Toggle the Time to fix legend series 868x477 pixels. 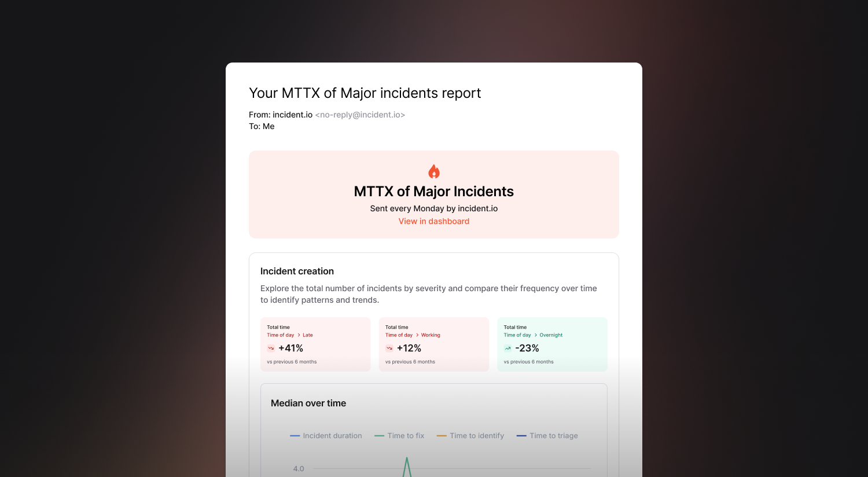tap(399, 436)
